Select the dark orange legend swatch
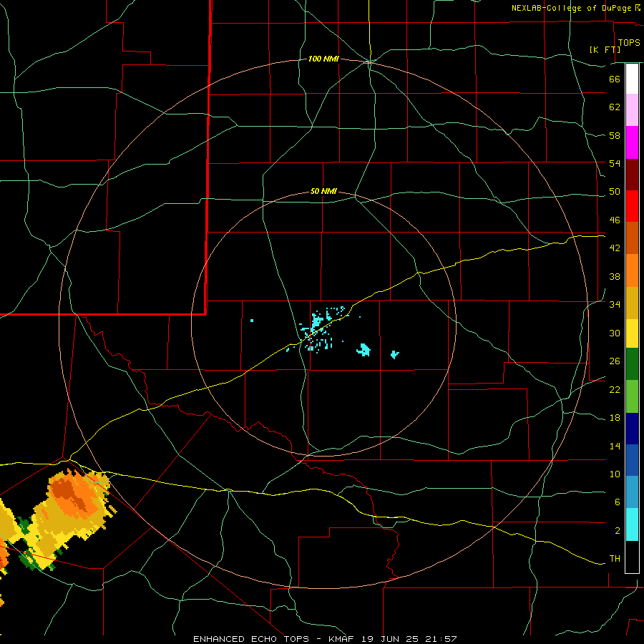This screenshot has width=644, height=644. click(x=632, y=238)
